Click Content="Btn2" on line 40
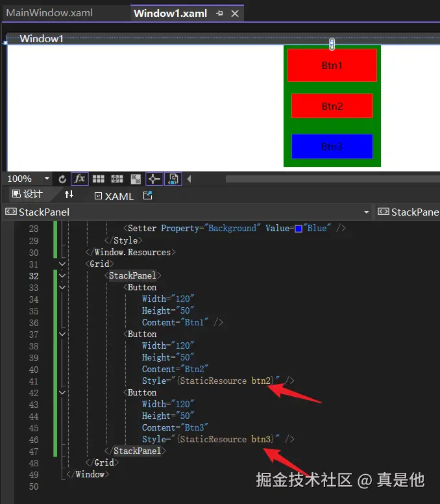Image resolution: width=440 pixels, height=504 pixels. pos(175,369)
